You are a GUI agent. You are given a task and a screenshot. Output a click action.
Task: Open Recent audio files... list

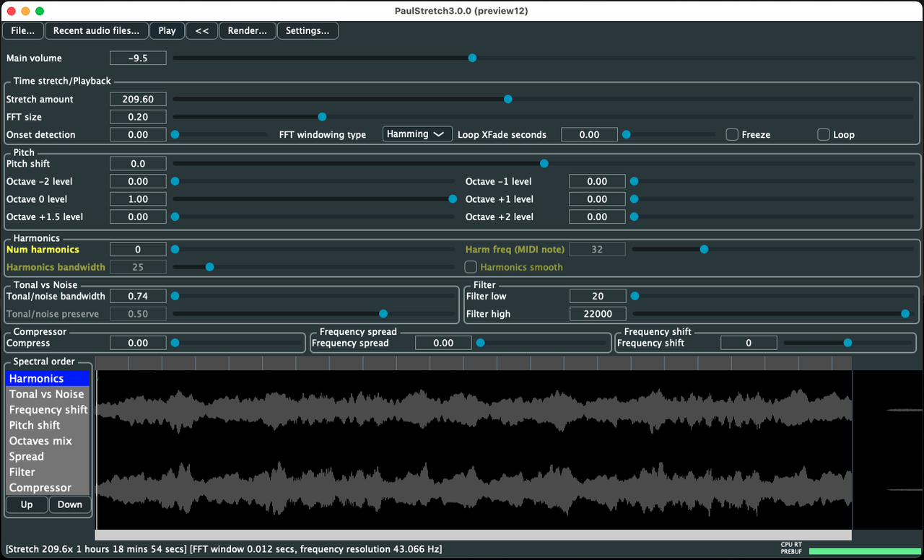(97, 30)
